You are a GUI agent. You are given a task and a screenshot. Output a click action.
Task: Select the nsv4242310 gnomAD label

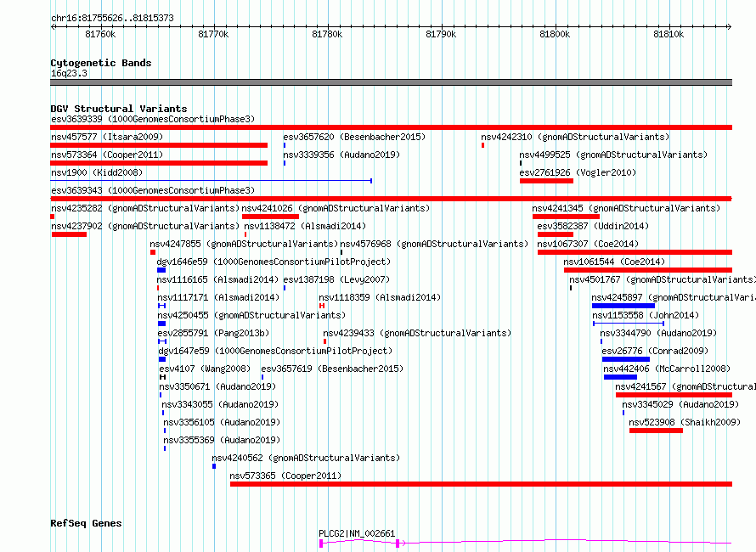(x=575, y=137)
